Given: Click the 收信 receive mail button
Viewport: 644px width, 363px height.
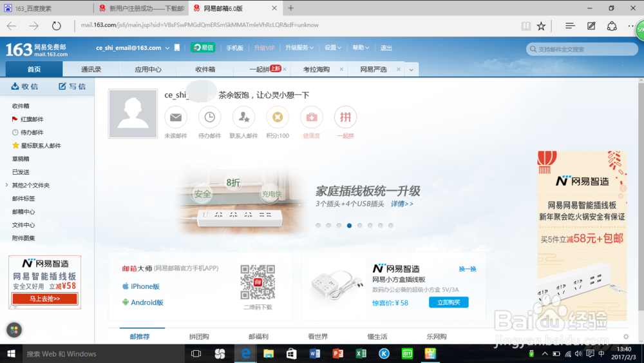Looking at the screenshot, I should (x=24, y=86).
